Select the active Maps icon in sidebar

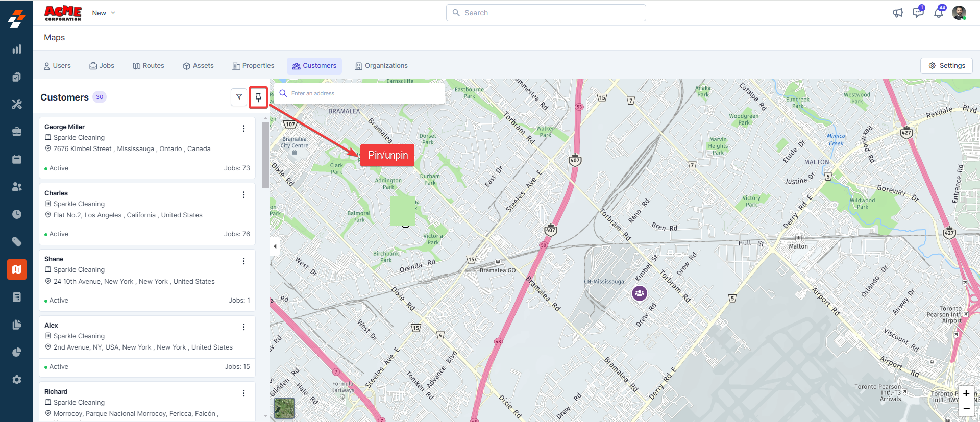[x=17, y=269]
